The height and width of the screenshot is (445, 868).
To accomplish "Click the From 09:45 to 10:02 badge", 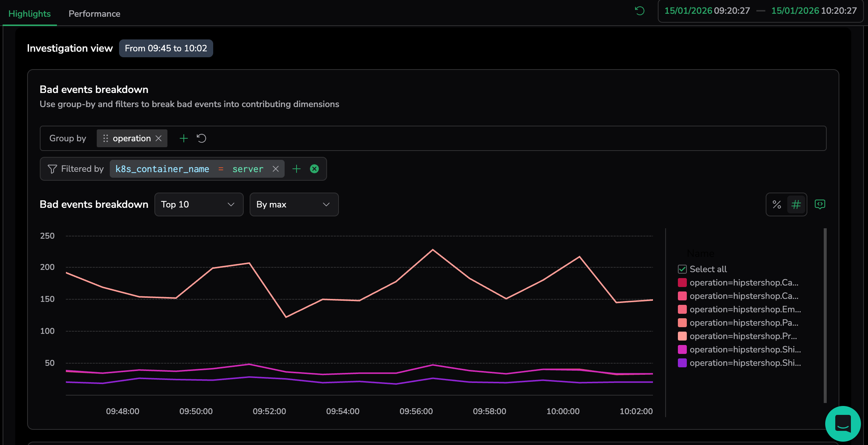I will pos(166,48).
